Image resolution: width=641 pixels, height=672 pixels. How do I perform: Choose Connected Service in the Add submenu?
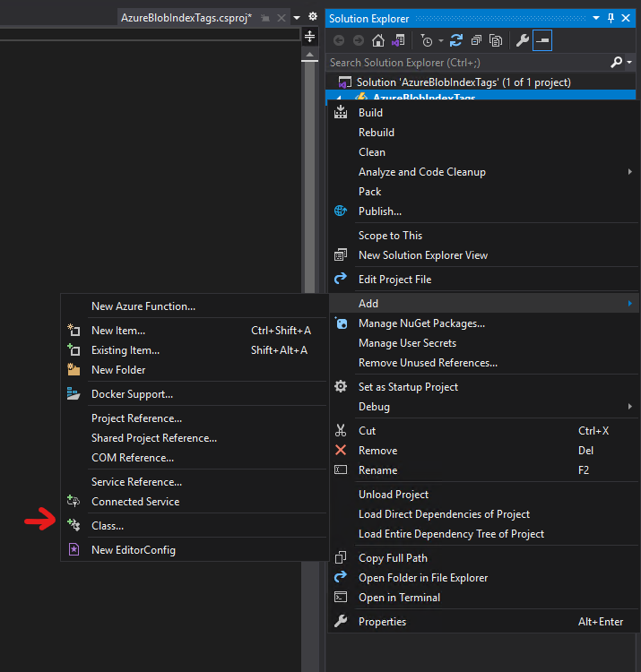point(195,502)
